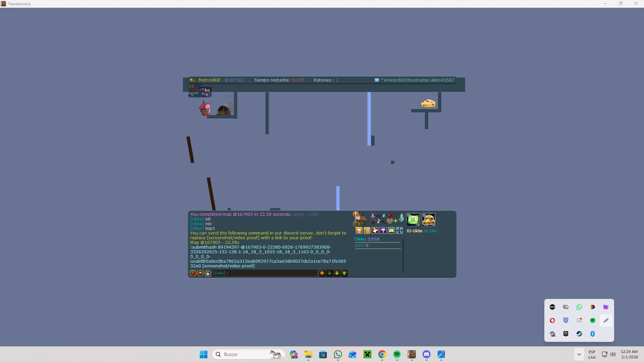Click the !submithash command text in chat
The image size is (644, 362).
tap(268, 257)
